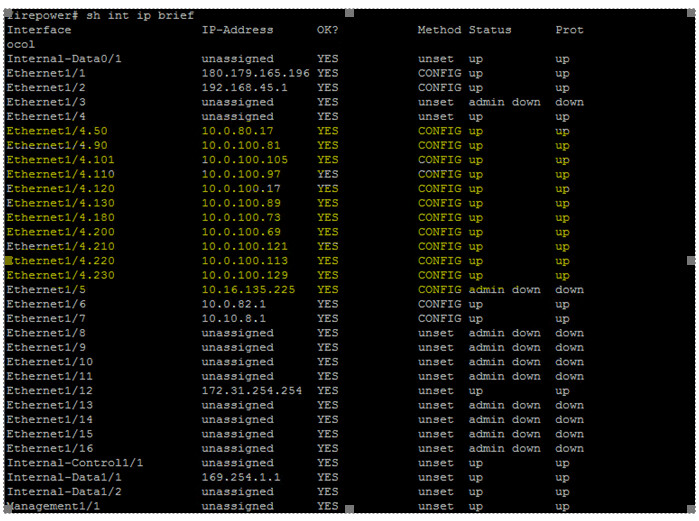The image size is (699, 521).
Task: Click the top-center image resize handle
Action: [x=349, y=13]
